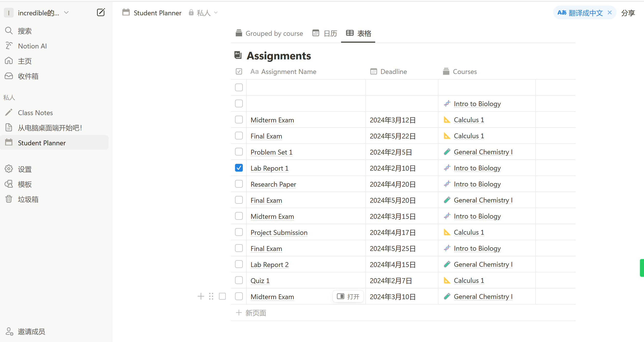This screenshot has height=342, width=644.
Task: Open the inbox tray icon
Action: [x=9, y=76]
